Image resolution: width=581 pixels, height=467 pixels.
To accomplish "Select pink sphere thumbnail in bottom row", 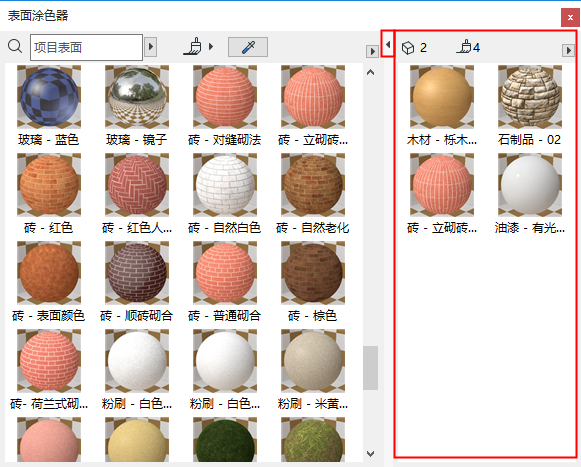I will (49, 440).
